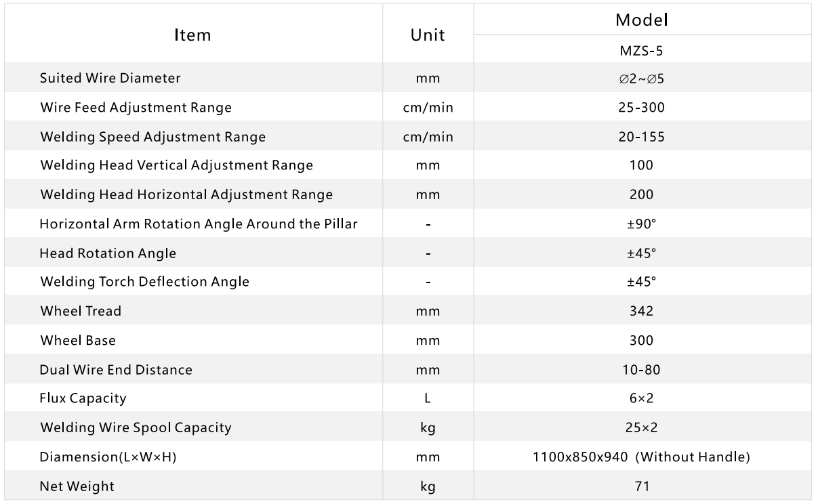Select the Net Weight value 71
The image size is (816, 504).
(x=641, y=486)
